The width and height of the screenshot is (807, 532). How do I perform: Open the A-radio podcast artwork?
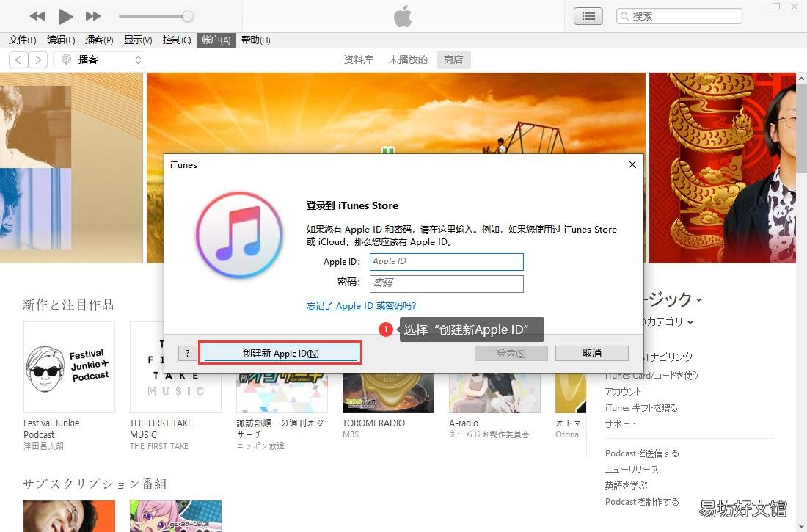494,393
